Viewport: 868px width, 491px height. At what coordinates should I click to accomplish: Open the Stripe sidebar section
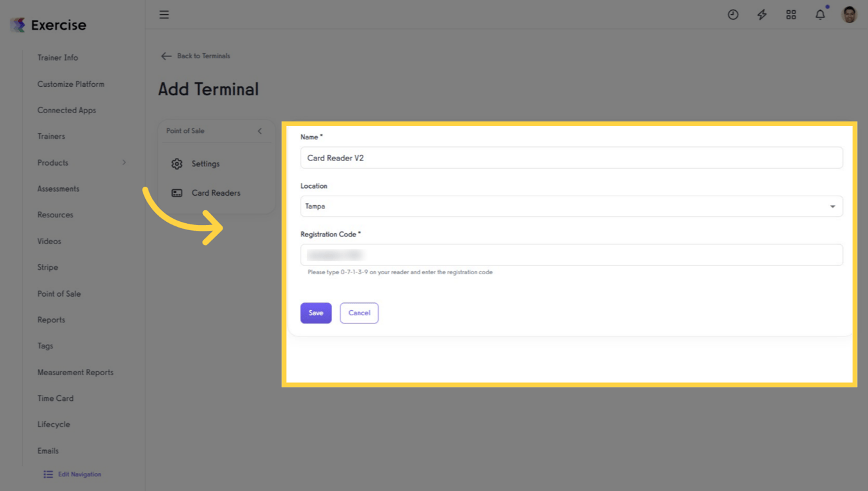(x=47, y=267)
